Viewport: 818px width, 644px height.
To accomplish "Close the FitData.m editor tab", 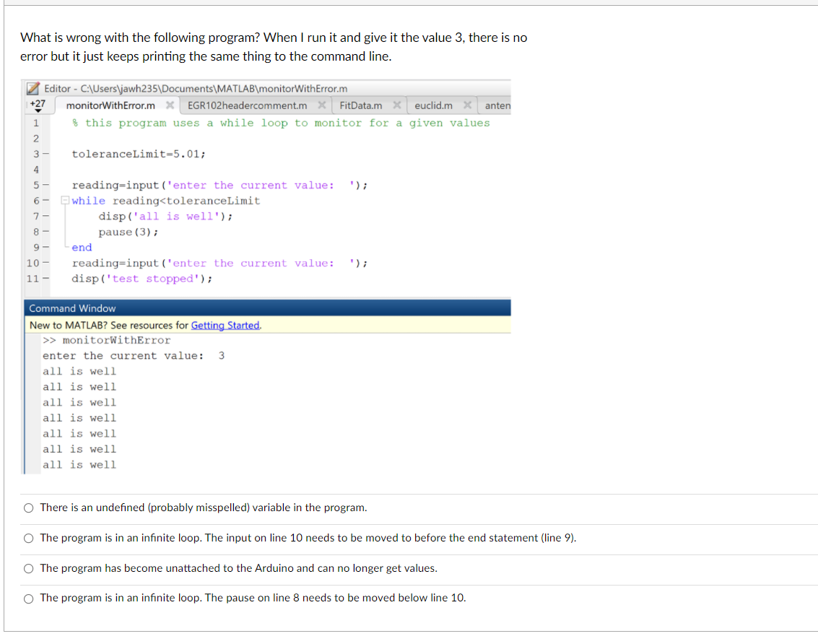I will pyautogui.click(x=396, y=105).
